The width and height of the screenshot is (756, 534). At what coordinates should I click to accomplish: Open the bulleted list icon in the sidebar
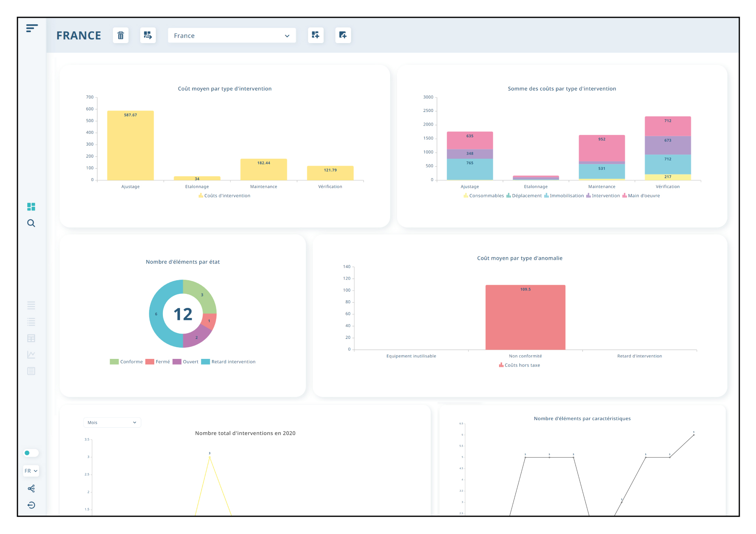[31, 322]
